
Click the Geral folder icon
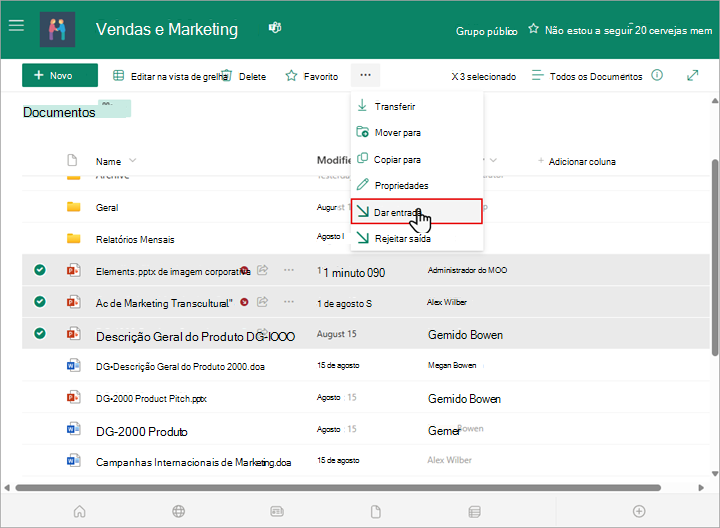click(73, 207)
